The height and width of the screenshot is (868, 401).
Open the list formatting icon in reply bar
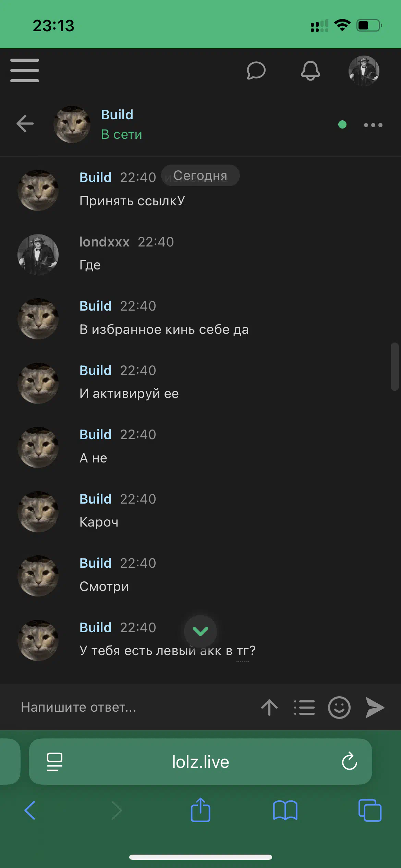pos(304,707)
